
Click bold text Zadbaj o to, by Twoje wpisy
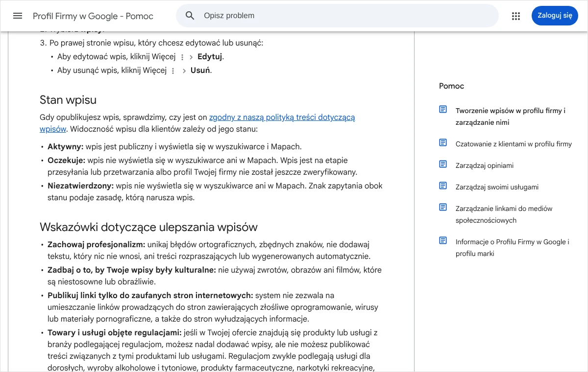[x=132, y=270]
